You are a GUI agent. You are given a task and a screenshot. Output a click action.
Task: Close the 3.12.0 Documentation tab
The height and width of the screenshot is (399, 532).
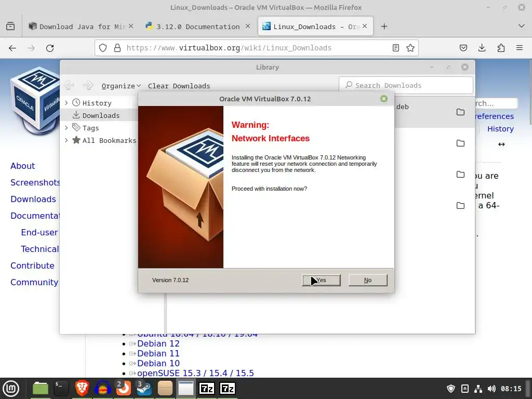pyautogui.click(x=248, y=26)
